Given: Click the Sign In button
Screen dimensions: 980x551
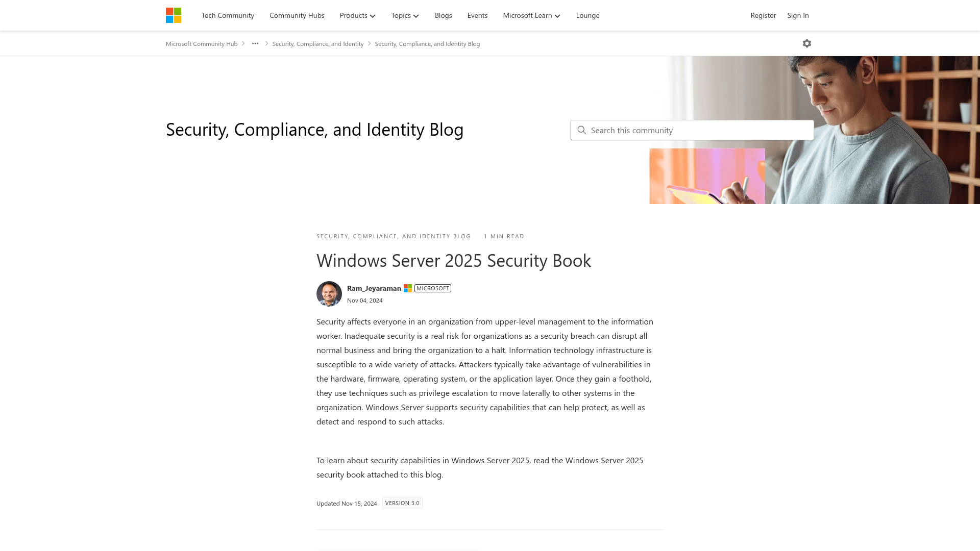Looking at the screenshot, I should [798, 15].
